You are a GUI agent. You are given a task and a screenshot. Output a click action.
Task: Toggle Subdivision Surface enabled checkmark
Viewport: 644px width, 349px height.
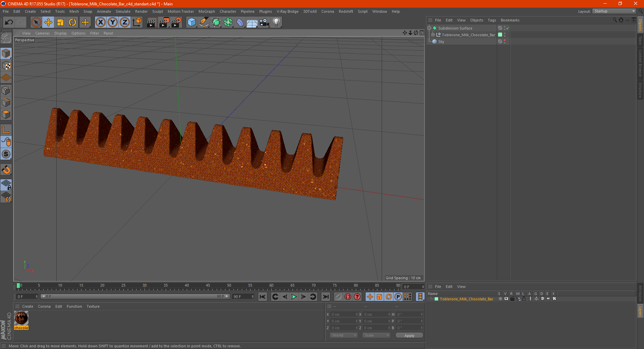[507, 28]
